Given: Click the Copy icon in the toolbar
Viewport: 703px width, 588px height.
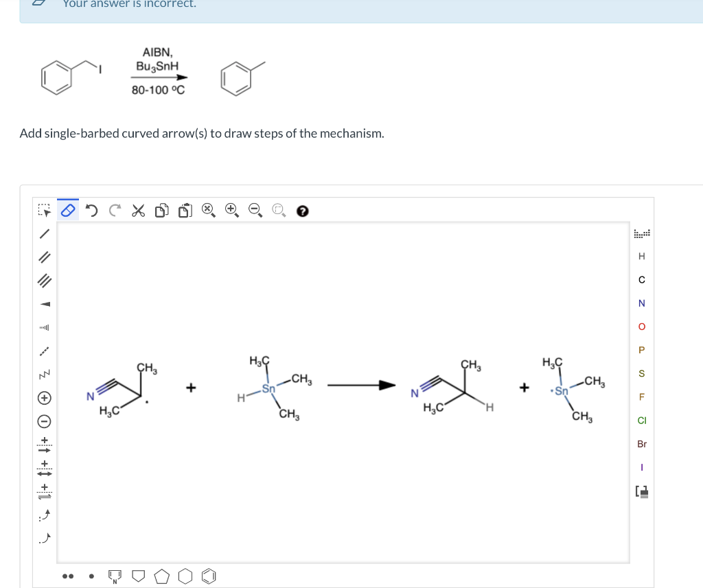Looking at the screenshot, I should 161,211.
